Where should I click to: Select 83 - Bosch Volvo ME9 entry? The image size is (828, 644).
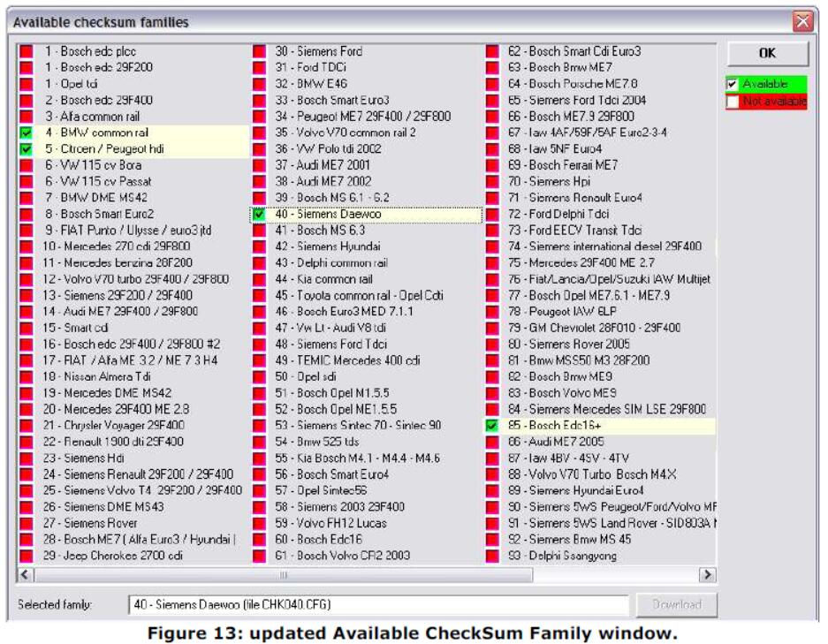tap(562, 393)
